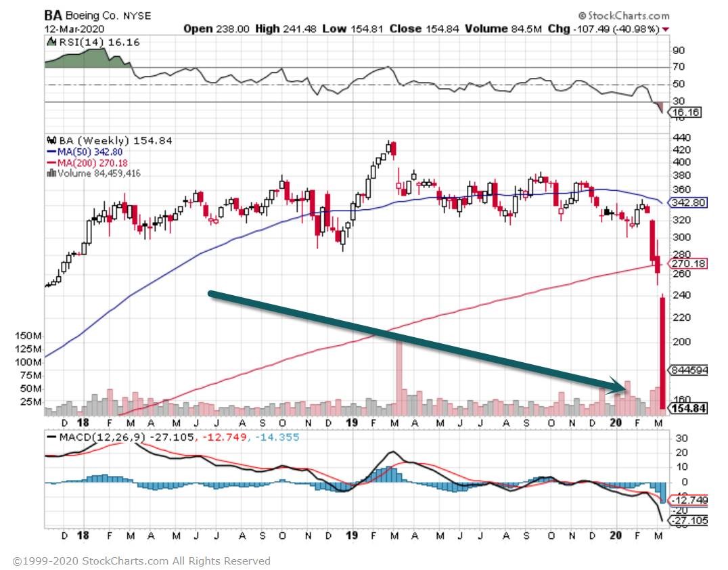Viewport: 728px width, 570px height.
Task: Click the 100M volume axis label
Action: click(x=28, y=362)
